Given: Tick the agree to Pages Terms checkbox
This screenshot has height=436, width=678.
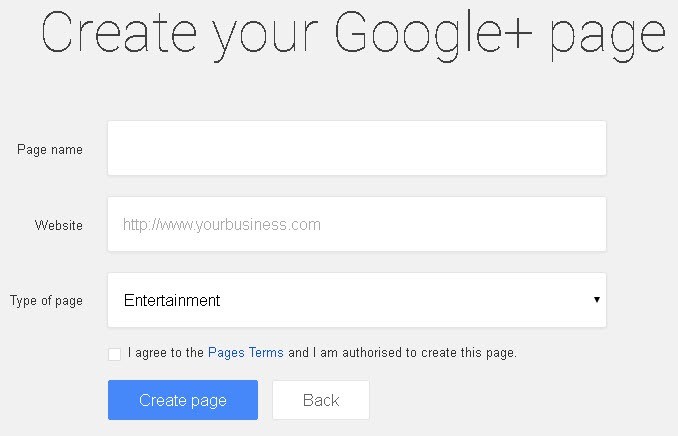Looking at the screenshot, I should (x=114, y=354).
